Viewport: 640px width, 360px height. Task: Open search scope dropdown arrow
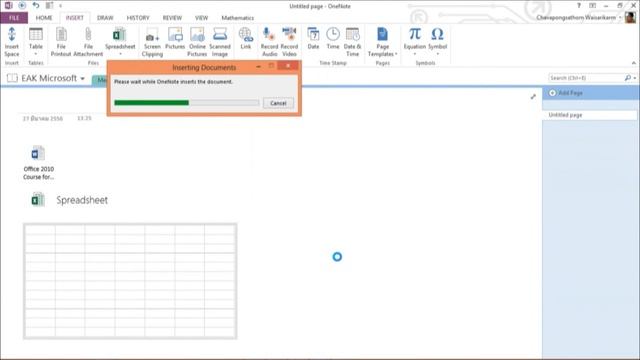(x=635, y=78)
